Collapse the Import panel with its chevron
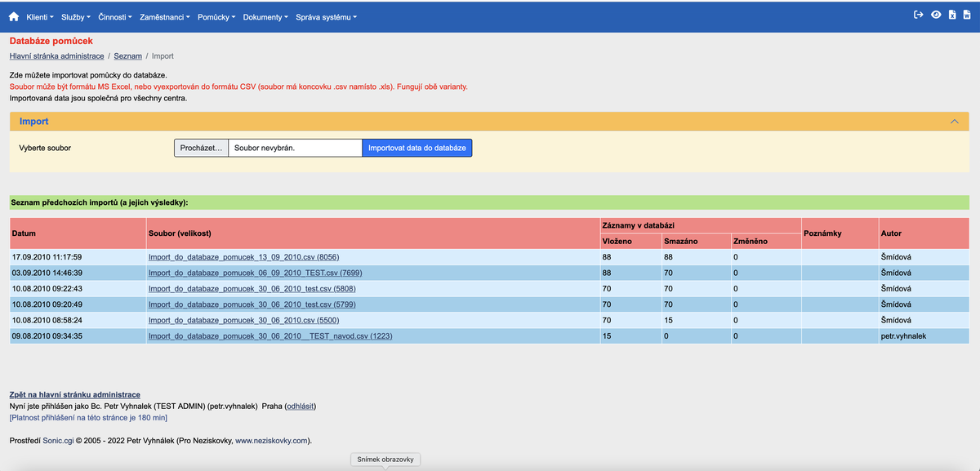The height and width of the screenshot is (471, 980). point(954,120)
